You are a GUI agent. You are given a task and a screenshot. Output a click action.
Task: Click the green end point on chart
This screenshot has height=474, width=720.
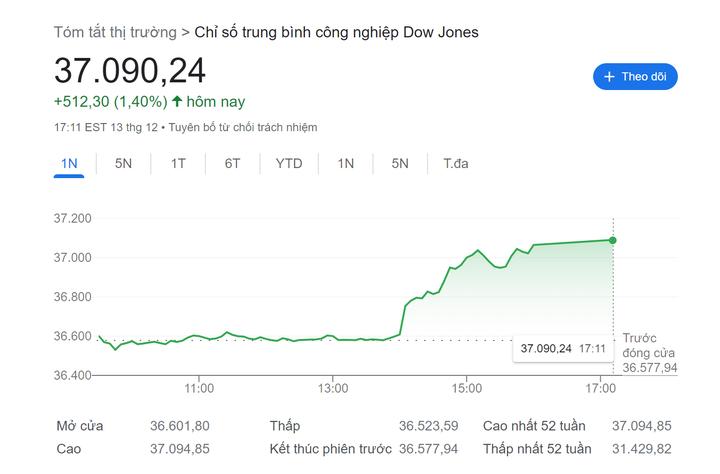click(x=612, y=240)
